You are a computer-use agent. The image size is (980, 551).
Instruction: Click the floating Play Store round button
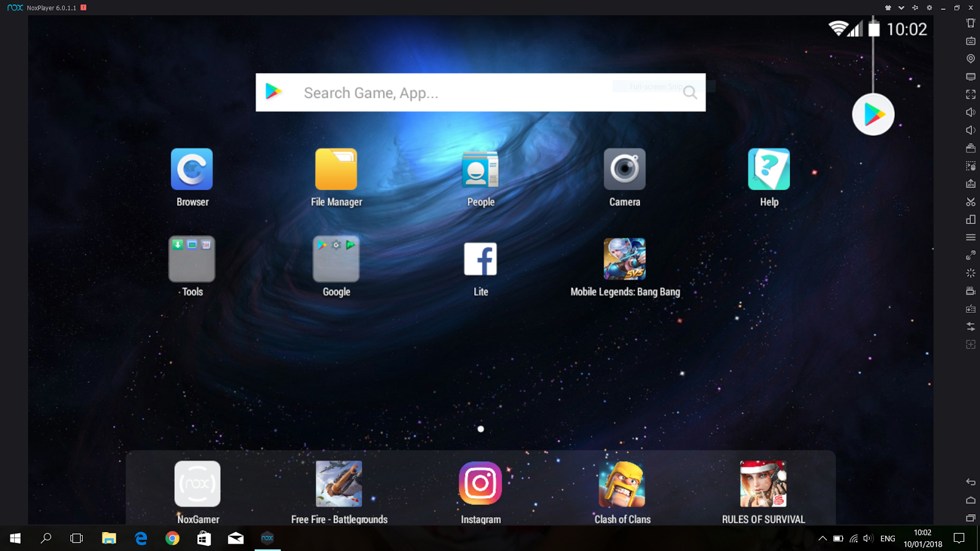873,114
